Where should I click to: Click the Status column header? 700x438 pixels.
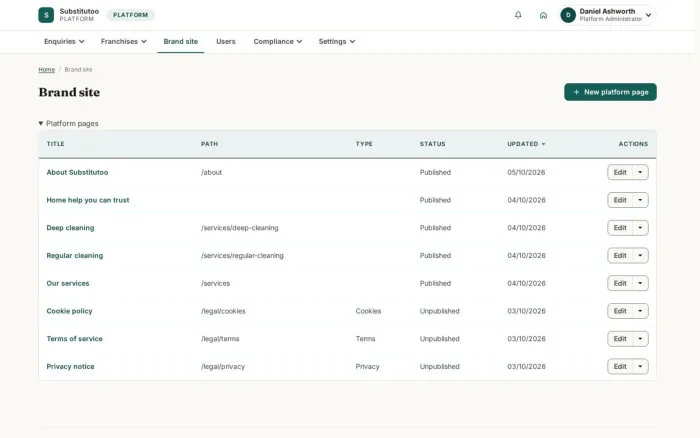433,144
